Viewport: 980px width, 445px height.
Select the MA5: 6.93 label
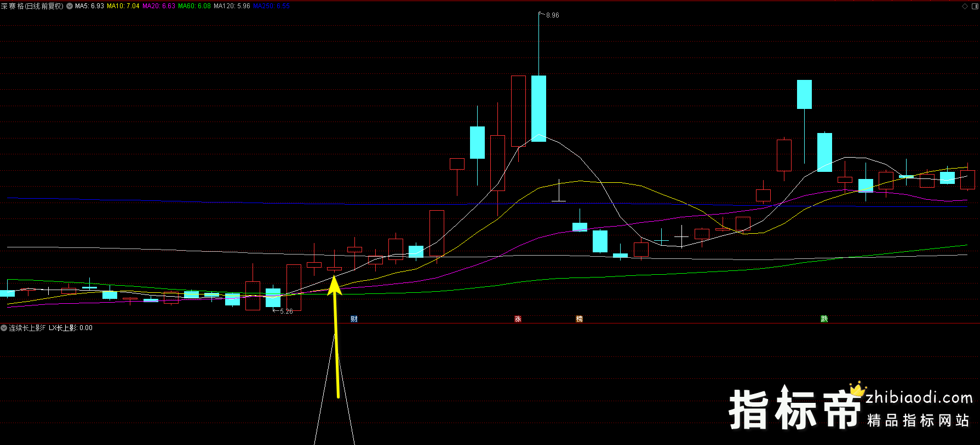(x=89, y=6)
